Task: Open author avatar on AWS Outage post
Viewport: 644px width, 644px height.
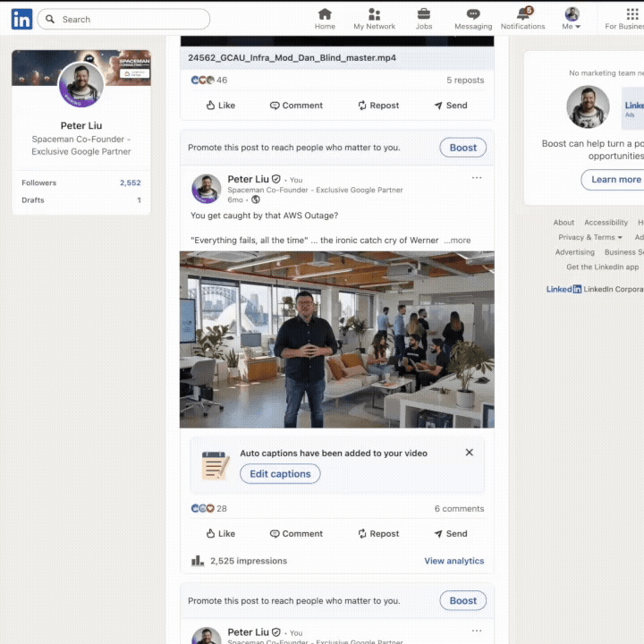Action: (207, 189)
